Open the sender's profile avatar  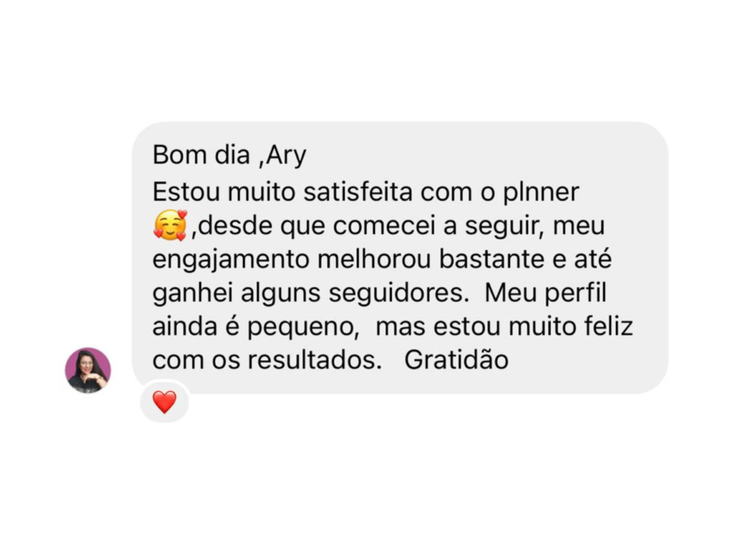(89, 370)
